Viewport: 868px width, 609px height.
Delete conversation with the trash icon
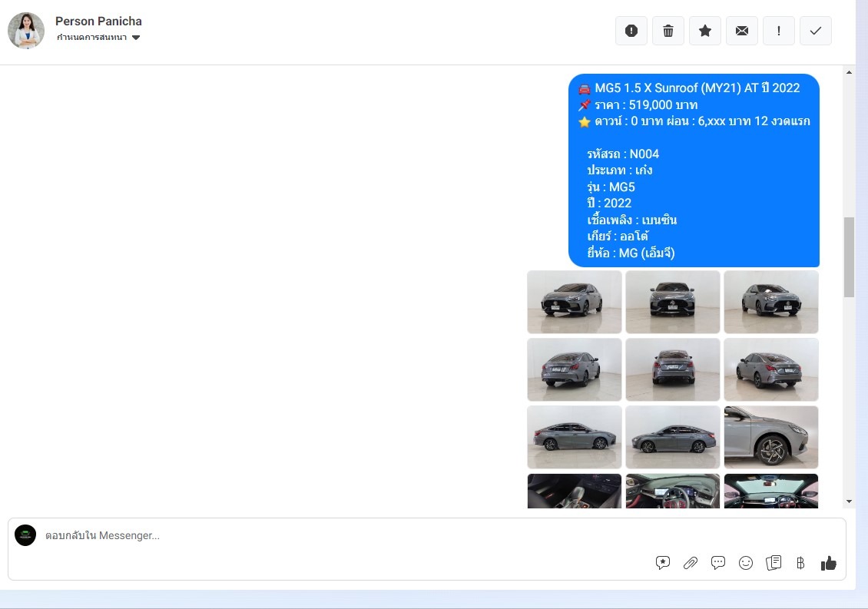(668, 31)
